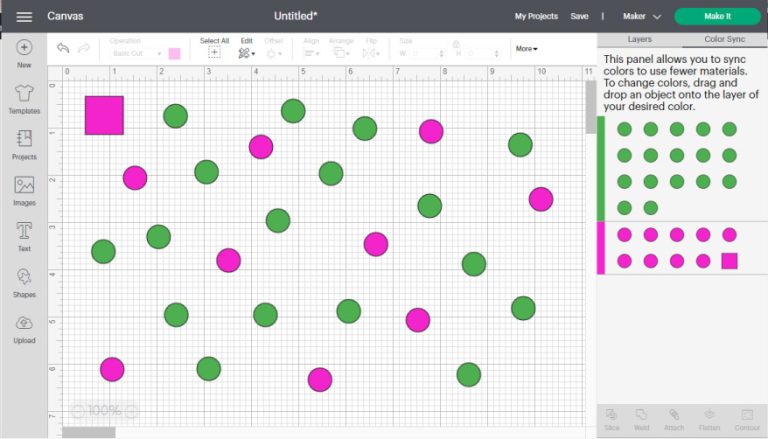This screenshot has height=439, width=768.
Task: Open the Edit scissors menu
Action: click(x=246, y=53)
